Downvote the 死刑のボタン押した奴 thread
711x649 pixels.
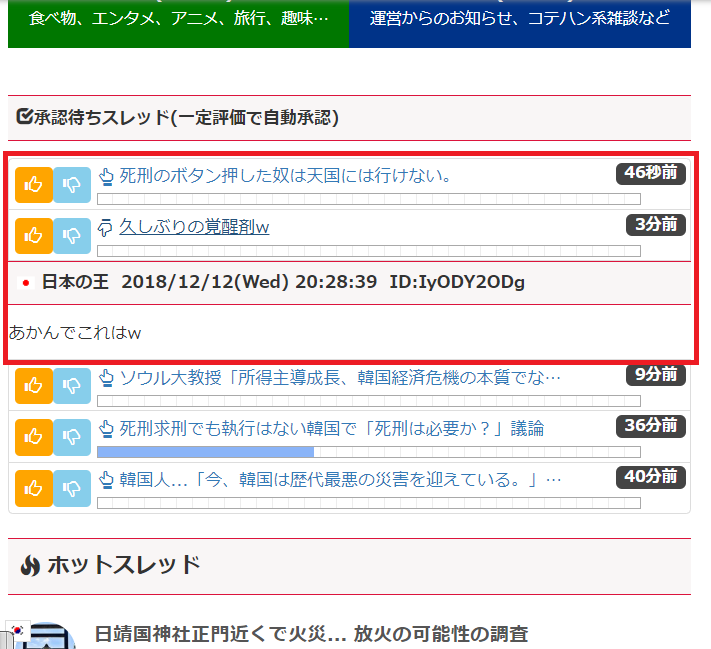[x=72, y=185]
